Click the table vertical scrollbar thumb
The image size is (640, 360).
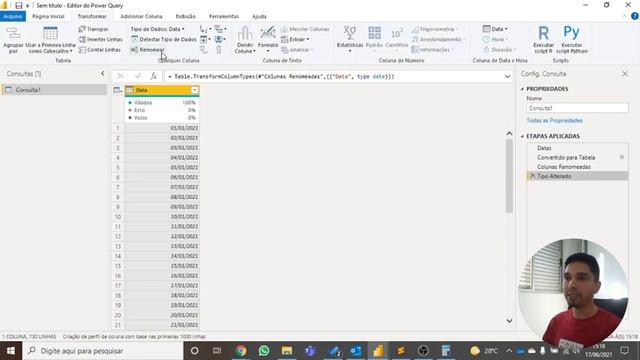[509, 176]
